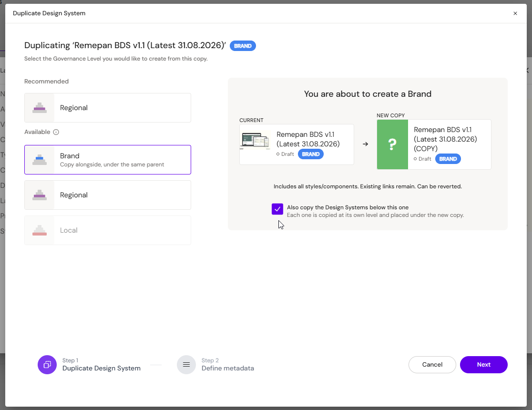
Task: Select the Local governance level
Action: [x=108, y=230]
